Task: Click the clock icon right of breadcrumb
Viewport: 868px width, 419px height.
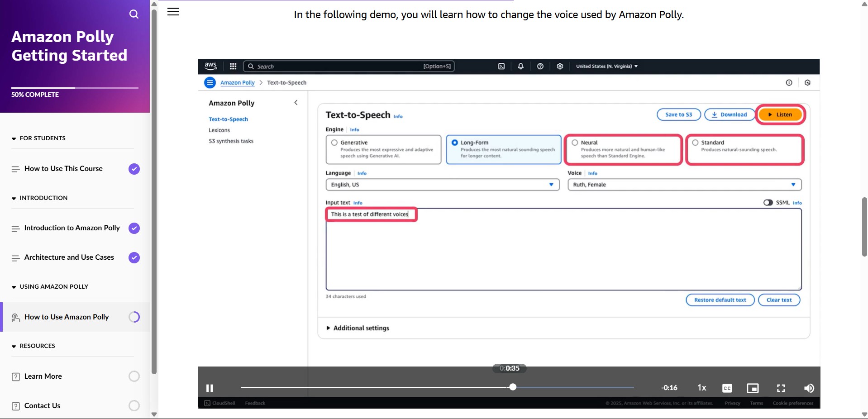Action: click(x=807, y=82)
